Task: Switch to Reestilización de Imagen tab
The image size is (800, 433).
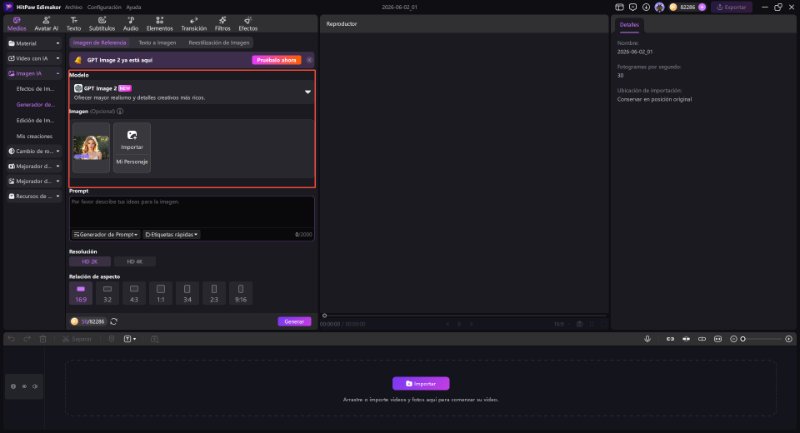Action: tap(219, 43)
